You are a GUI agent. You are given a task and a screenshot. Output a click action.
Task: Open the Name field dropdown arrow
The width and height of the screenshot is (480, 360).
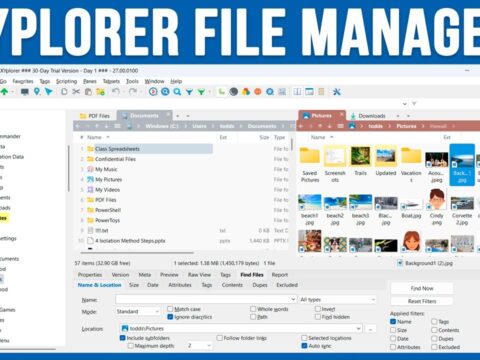(293, 299)
